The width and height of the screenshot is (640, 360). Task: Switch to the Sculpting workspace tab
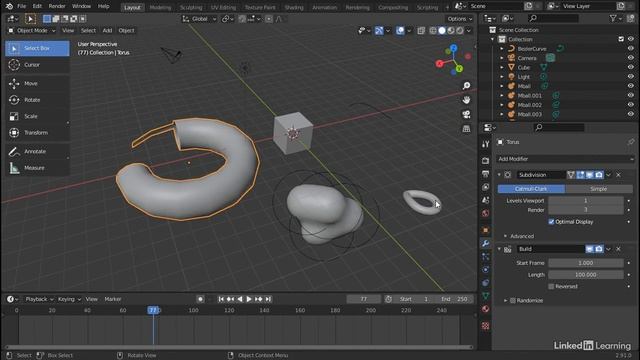click(x=191, y=7)
